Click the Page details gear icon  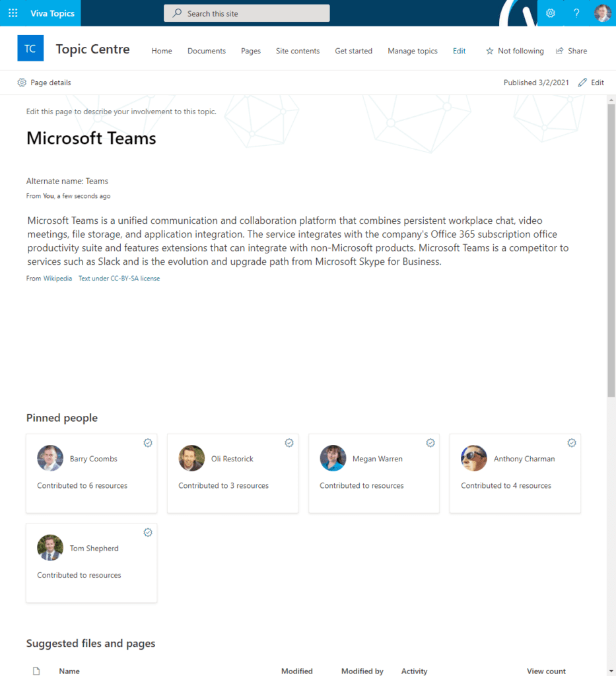[x=22, y=83]
